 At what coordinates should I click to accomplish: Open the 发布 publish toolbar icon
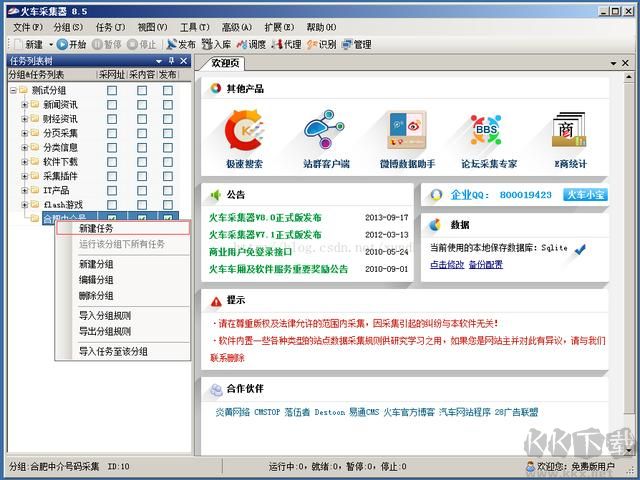coord(172,44)
